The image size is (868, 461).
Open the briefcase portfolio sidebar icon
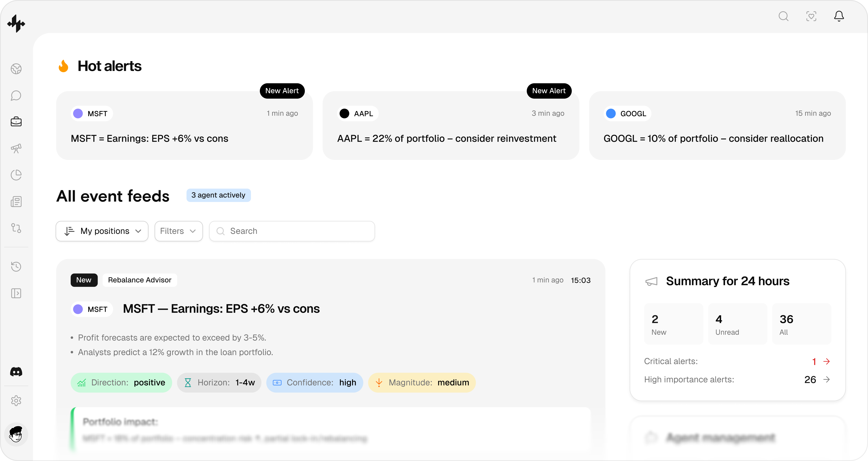pyautogui.click(x=16, y=122)
